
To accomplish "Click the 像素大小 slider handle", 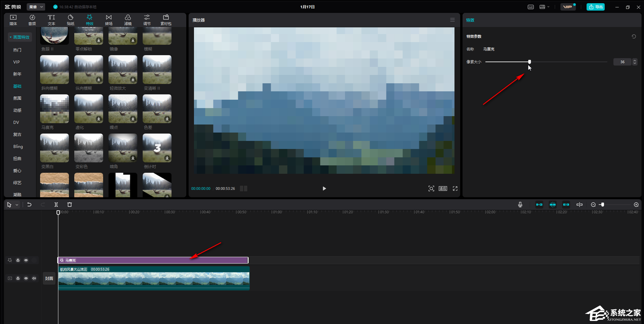I will (x=529, y=62).
